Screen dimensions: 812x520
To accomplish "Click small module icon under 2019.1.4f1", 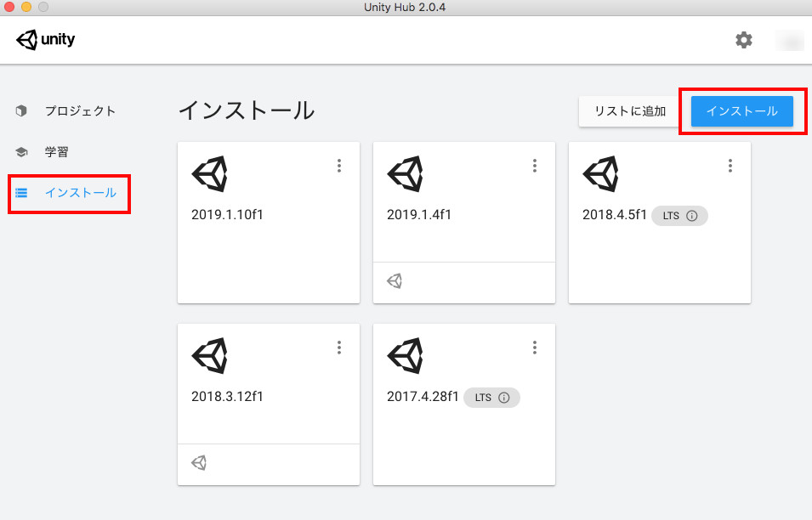I will click(x=395, y=281).
